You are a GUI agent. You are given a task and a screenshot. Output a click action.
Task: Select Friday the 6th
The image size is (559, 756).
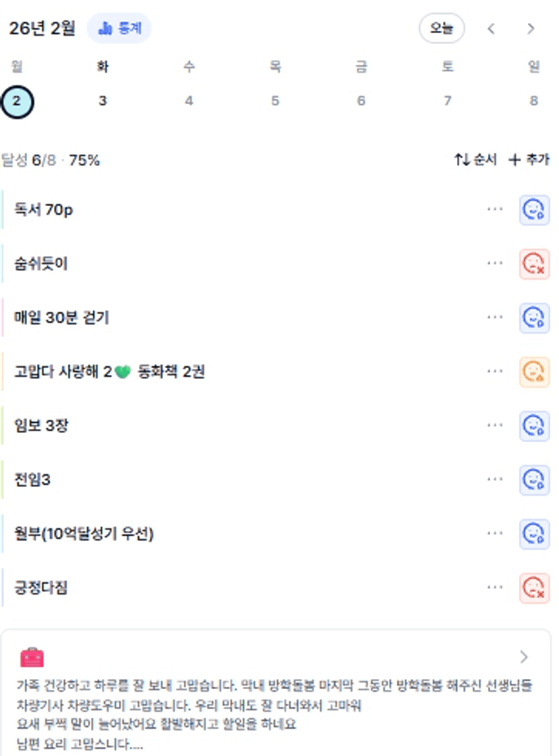coord(361,101)
